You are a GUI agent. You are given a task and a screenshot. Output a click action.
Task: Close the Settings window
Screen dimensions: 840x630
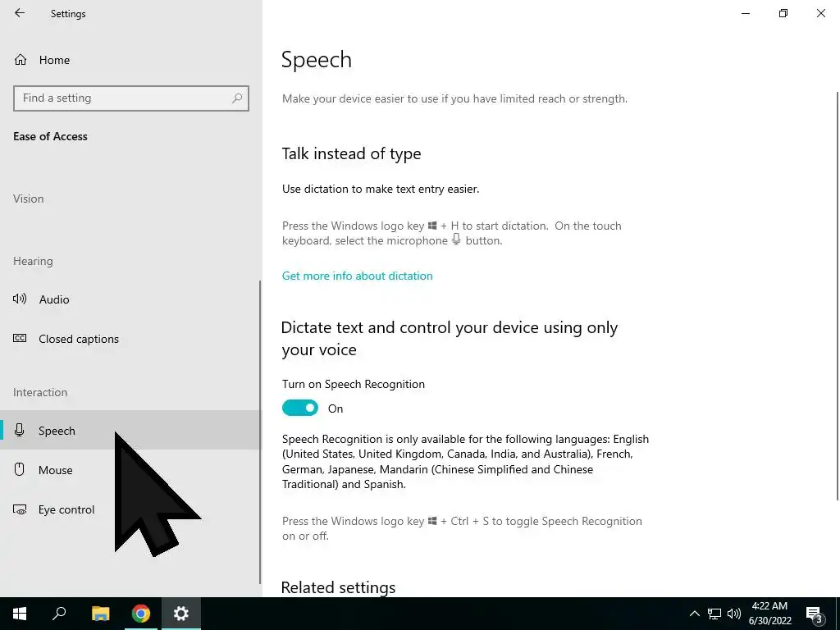click(x=820, y=13)
